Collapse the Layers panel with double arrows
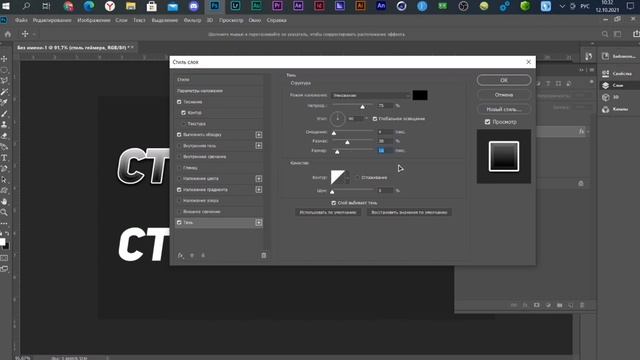The width and height of the screenshot is (640, 360). click(x=582, y=70)
